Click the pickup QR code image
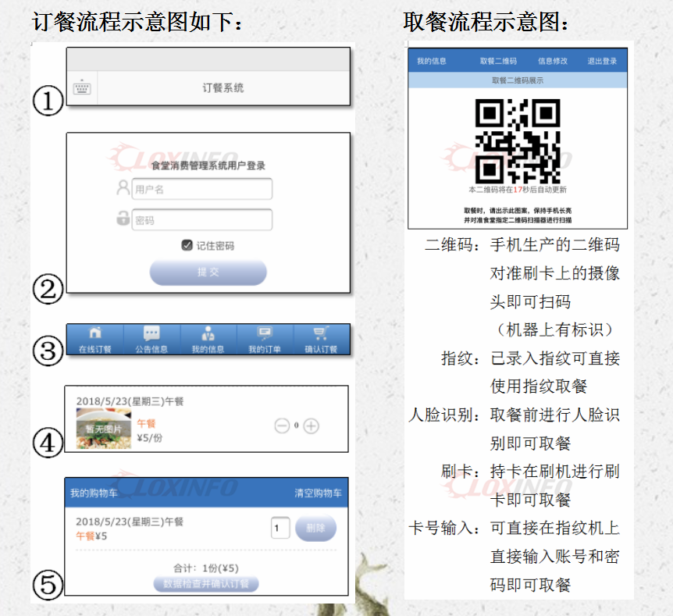 coord(518,141)
